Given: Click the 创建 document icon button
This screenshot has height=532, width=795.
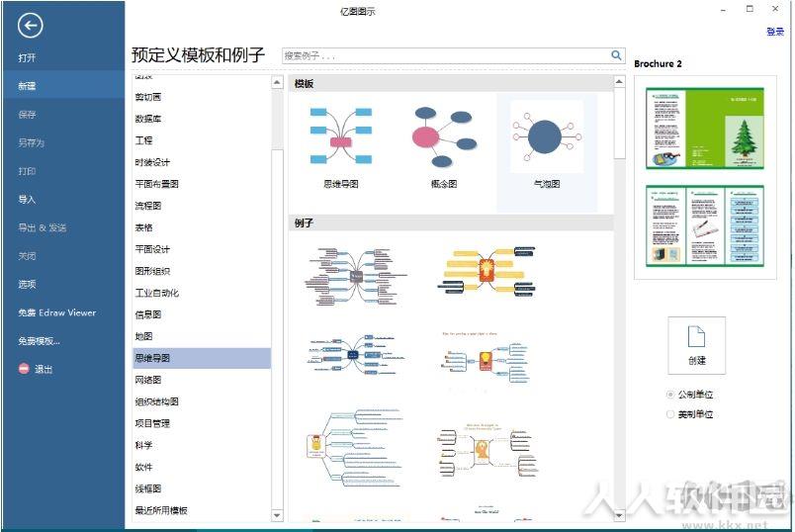Looking at the screenshot, I should (697, 345).
